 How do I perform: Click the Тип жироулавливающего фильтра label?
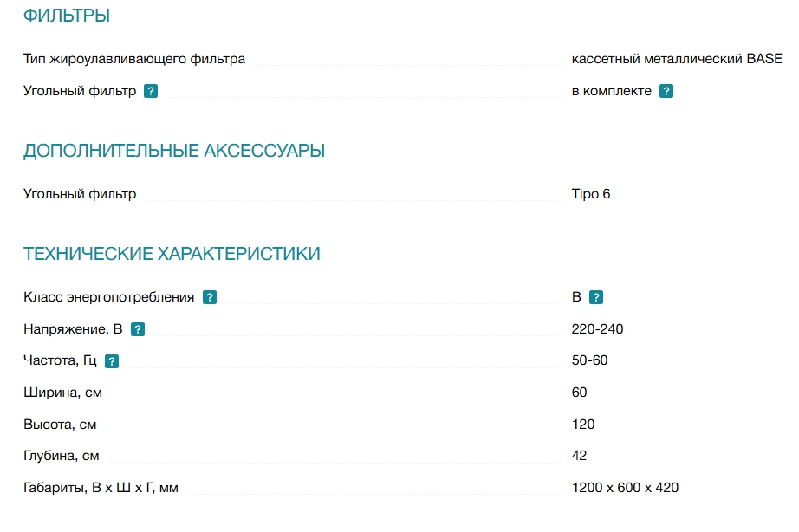pos(134,59)
